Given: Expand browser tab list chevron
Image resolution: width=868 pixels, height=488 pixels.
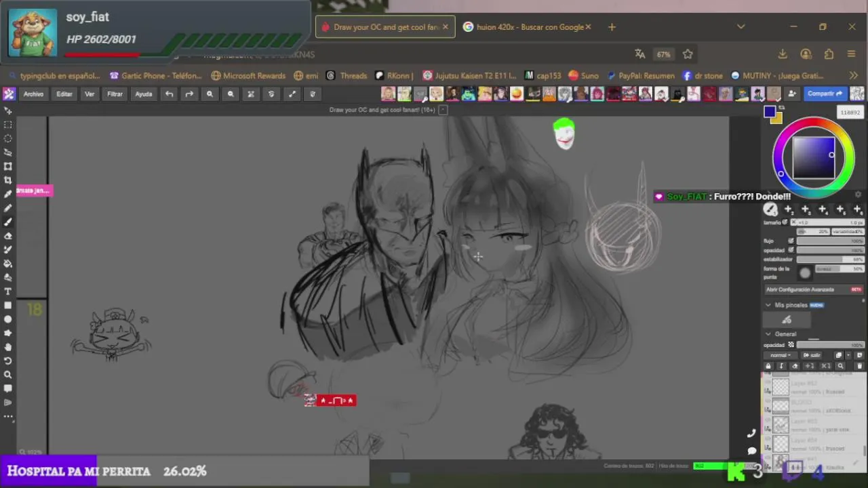Looking at the screenshot, I should (741, 27).
